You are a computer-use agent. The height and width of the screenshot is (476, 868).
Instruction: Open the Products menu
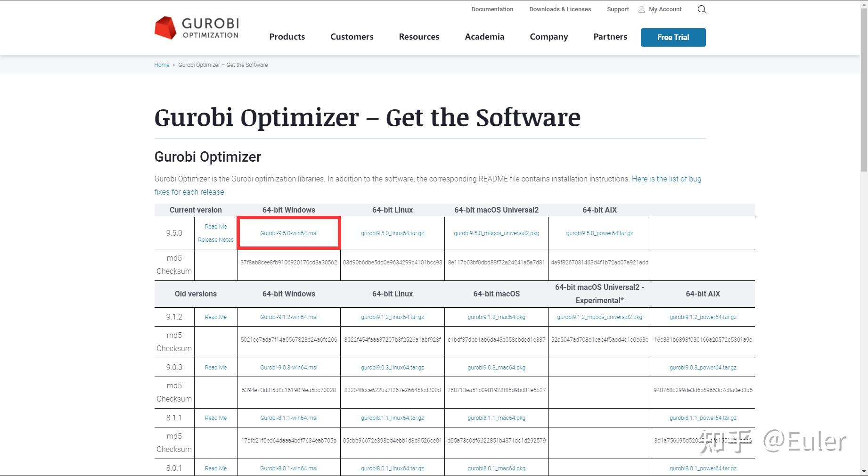(287, 37)
